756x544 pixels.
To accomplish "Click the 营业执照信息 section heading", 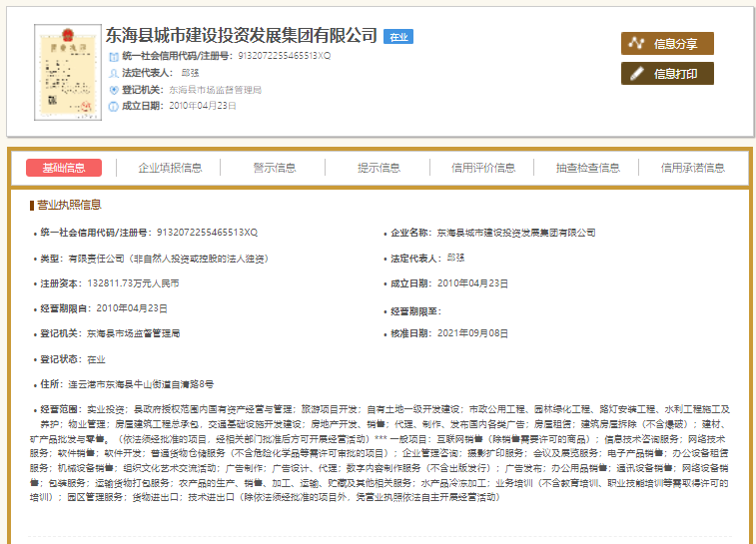I will point(69,205).
